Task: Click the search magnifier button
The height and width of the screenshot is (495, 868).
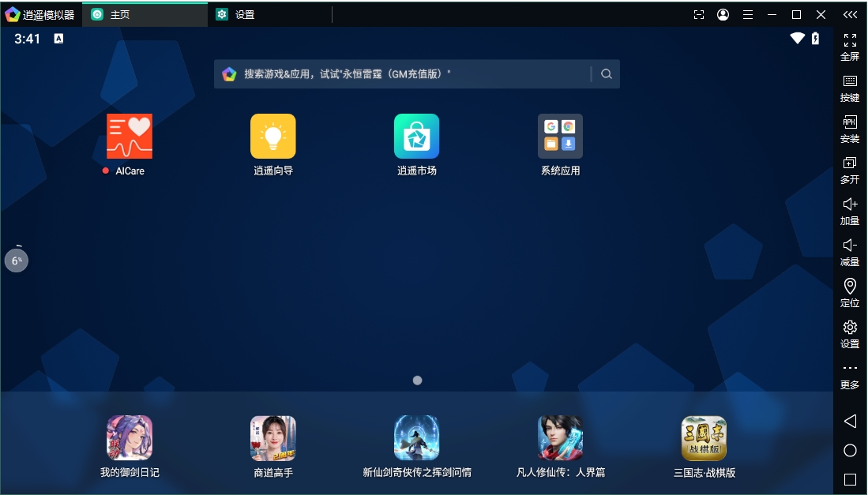Action: tap(606, 73)
